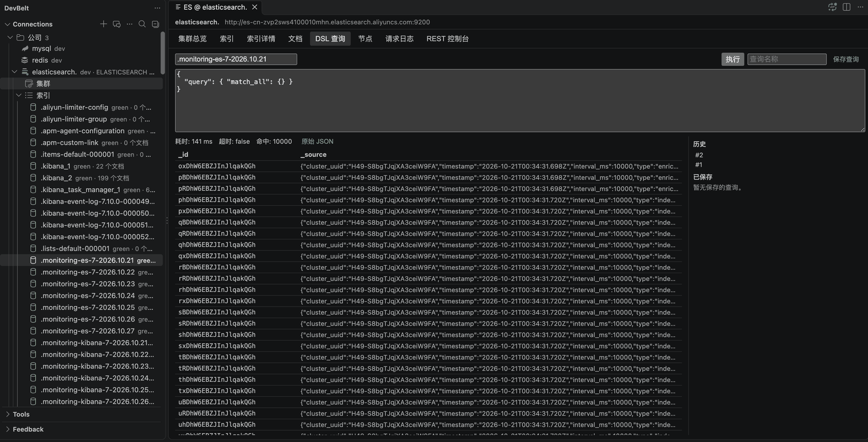Click the database icon beside .monitoring-kibana-7-2026.10.26
The image size is (868, 442).
(x=34, y=402)
